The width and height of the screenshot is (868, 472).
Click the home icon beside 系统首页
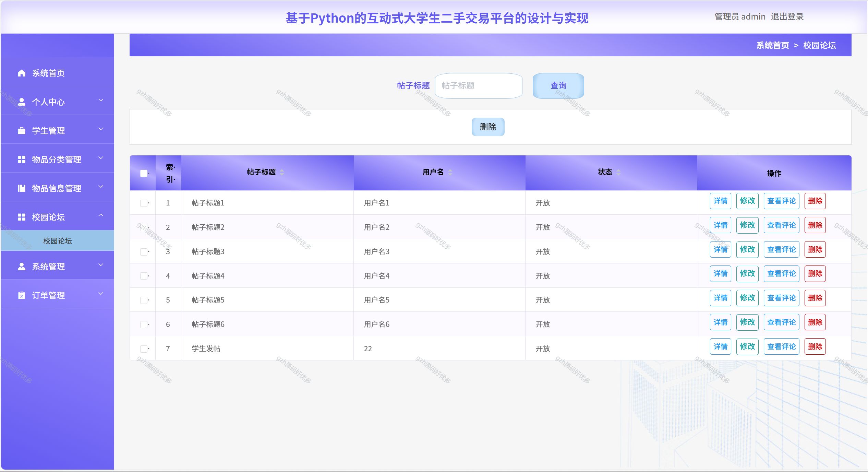click(x=22, y=73)
